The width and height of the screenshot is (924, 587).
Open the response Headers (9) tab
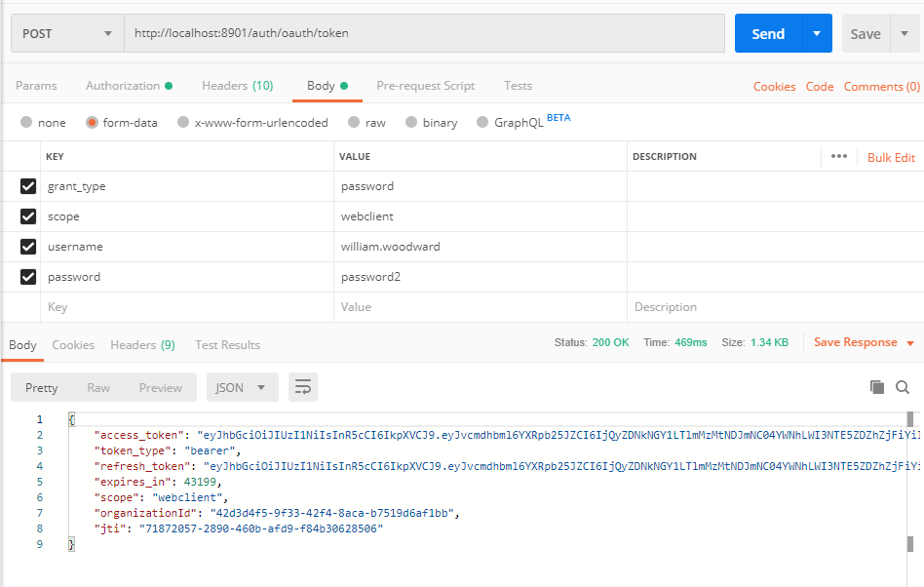click(142, 345)
